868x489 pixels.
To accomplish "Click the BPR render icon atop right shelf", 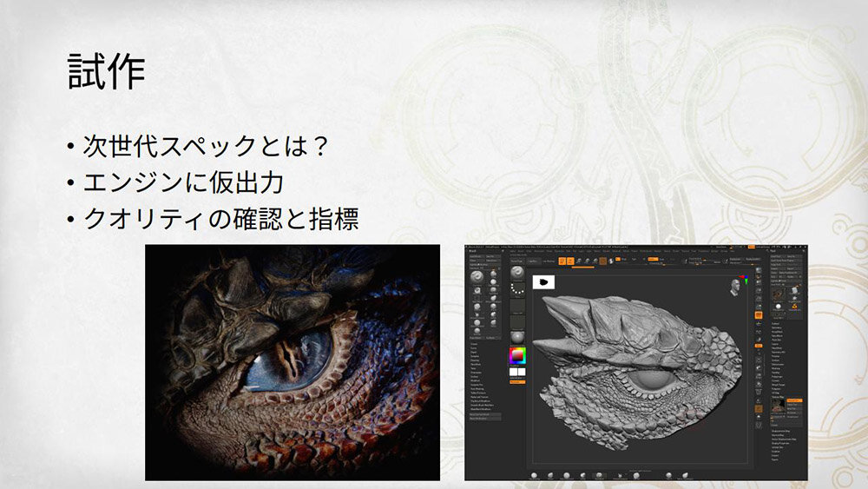I will pos(759,270).
